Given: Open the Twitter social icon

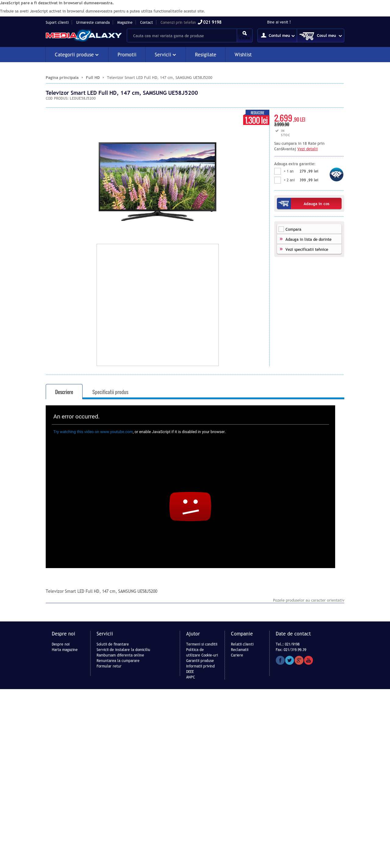Looking at the screenshot, I should click(289, 660).
